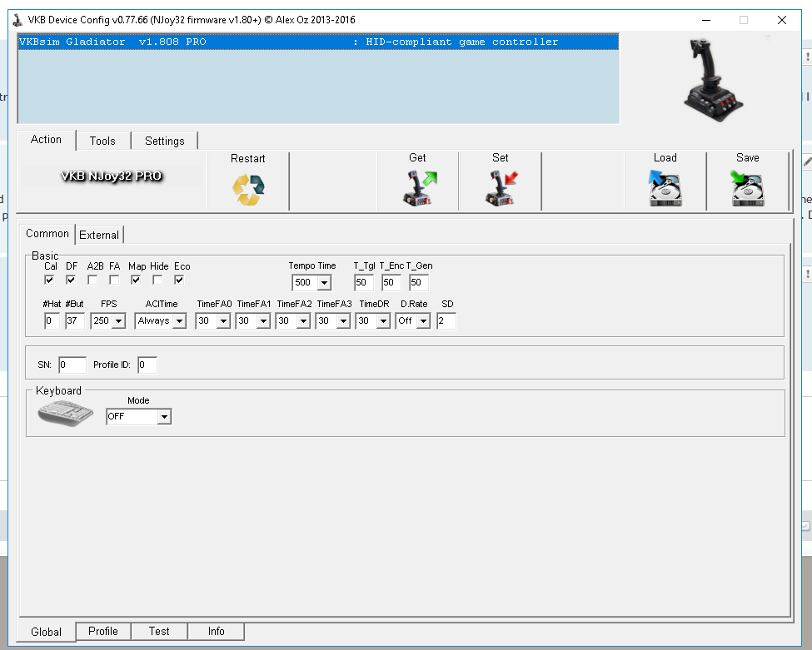The width and height of the screenshot is (812, 650).
Task: Click the Set joystick icon
Action: click(501, 189)
